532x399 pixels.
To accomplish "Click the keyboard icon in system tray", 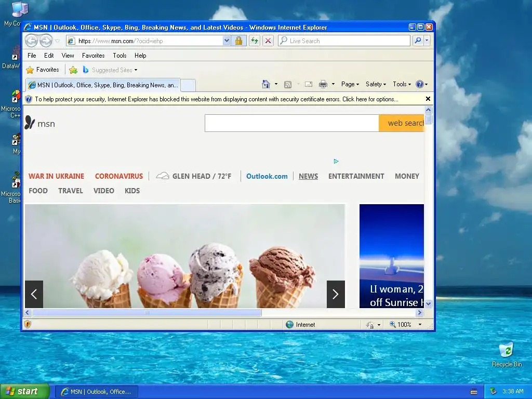I will [474, 392].
